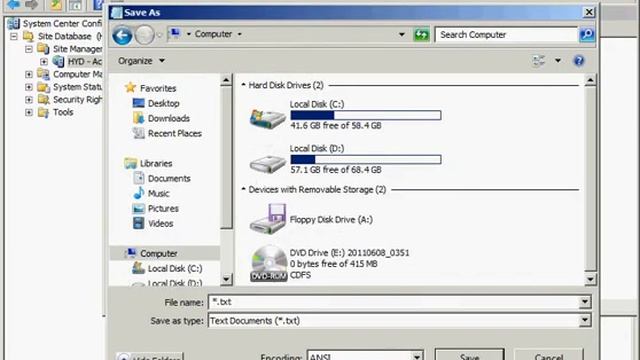
Task: Open the recent pages arrow beside Forward
Action: click(x=160, y=35)
